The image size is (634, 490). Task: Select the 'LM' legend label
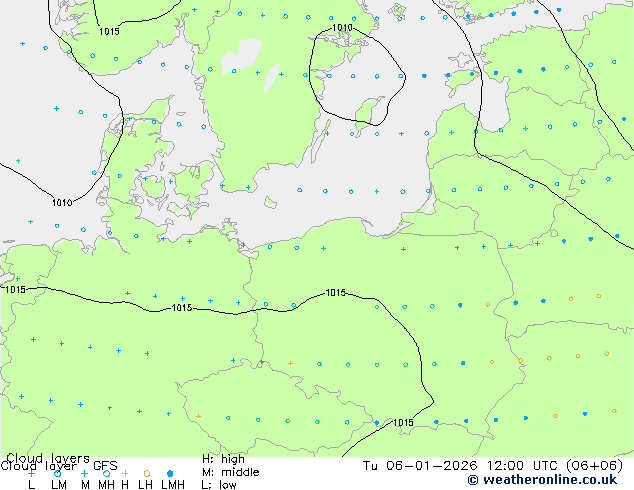click(59, 484)
